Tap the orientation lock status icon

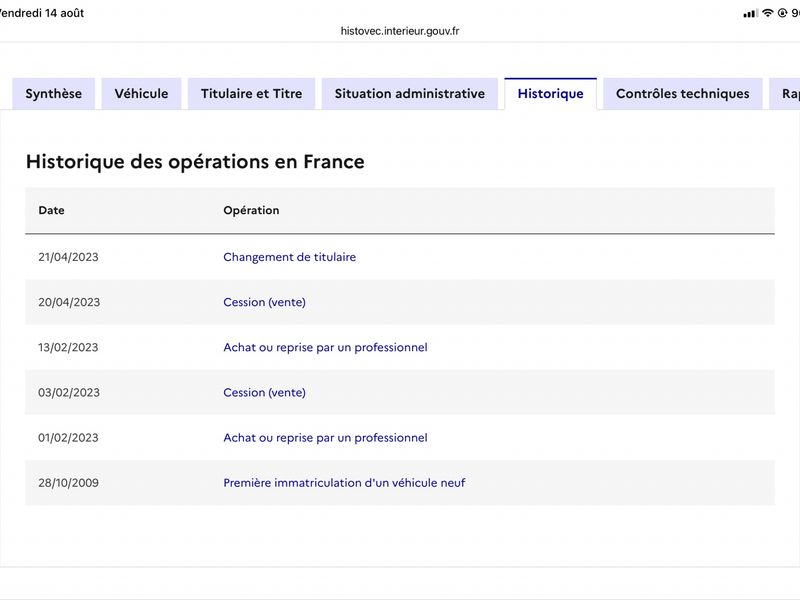782,13
